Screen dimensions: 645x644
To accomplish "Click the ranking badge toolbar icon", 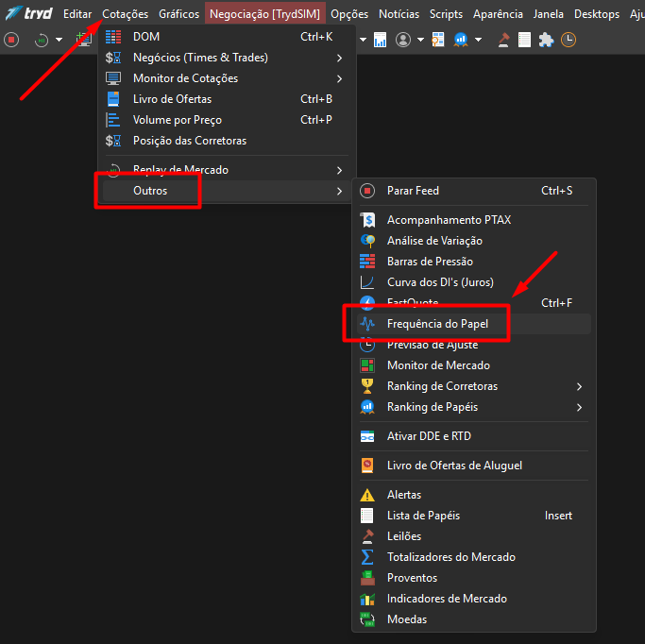I will [x=461, y=40].
